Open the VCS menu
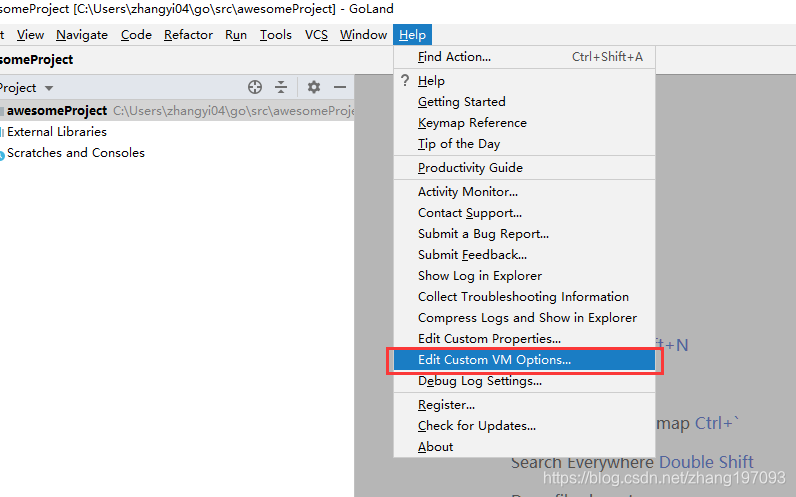 pyautogui.click(x=316, y=35)
